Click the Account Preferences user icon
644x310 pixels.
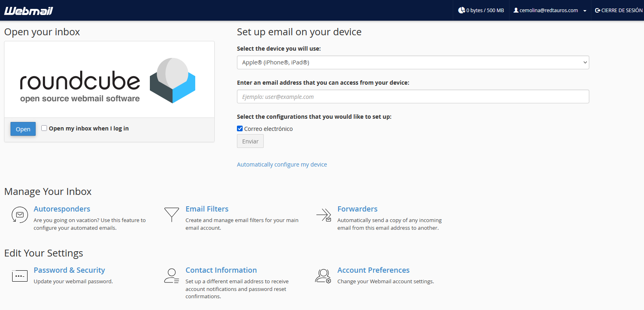coord(323,276)
